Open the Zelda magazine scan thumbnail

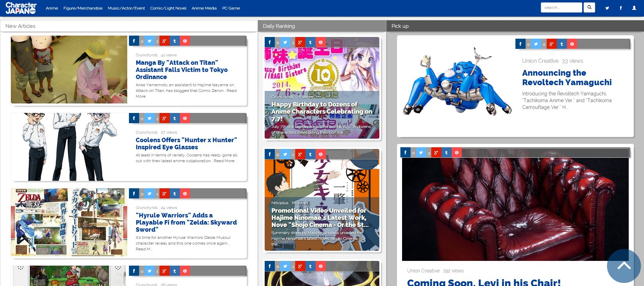(69, 222)
